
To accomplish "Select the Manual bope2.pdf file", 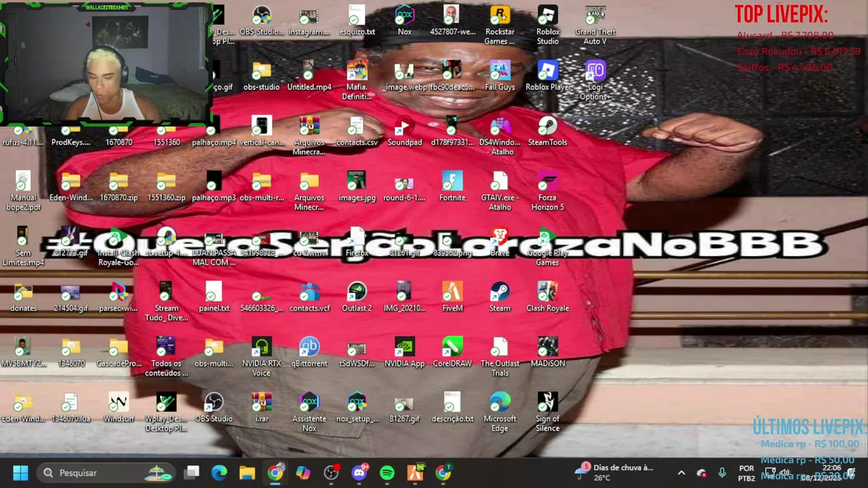I will 24,192.
